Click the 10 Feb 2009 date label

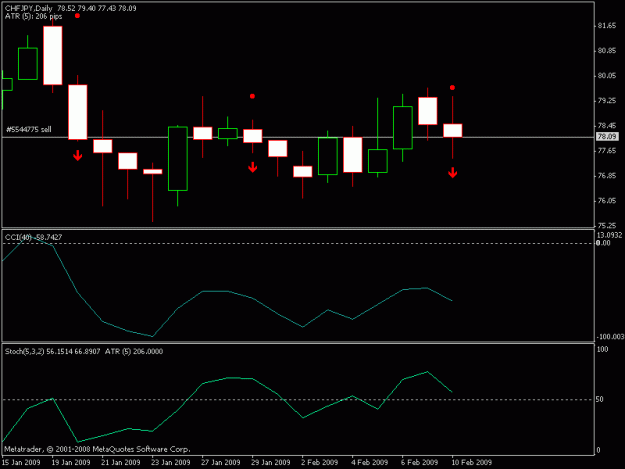tap(472, 463)
